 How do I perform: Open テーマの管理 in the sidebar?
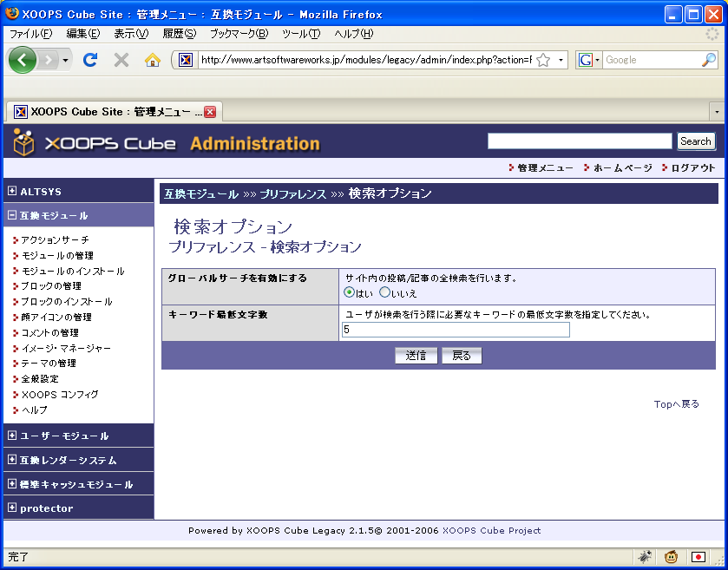point(49,364)
